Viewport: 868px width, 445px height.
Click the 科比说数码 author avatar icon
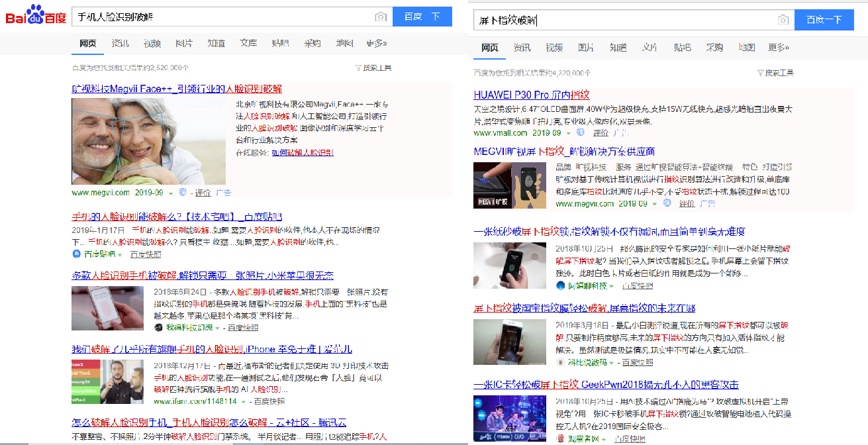(560, 362)
